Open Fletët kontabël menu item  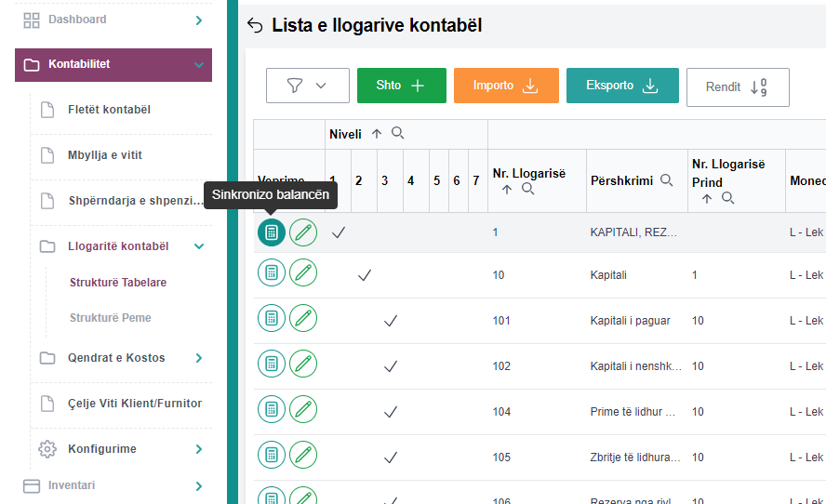click(109, 110)
